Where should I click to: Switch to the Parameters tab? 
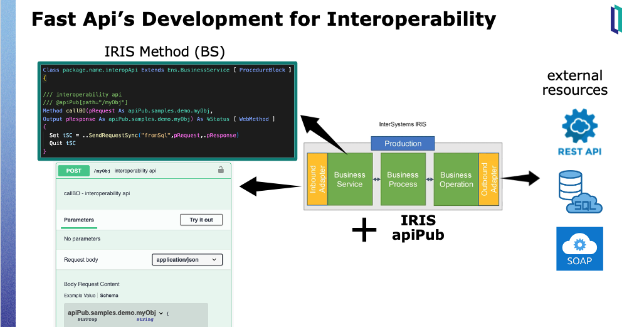pyautogui.click(x=79, y=220)
